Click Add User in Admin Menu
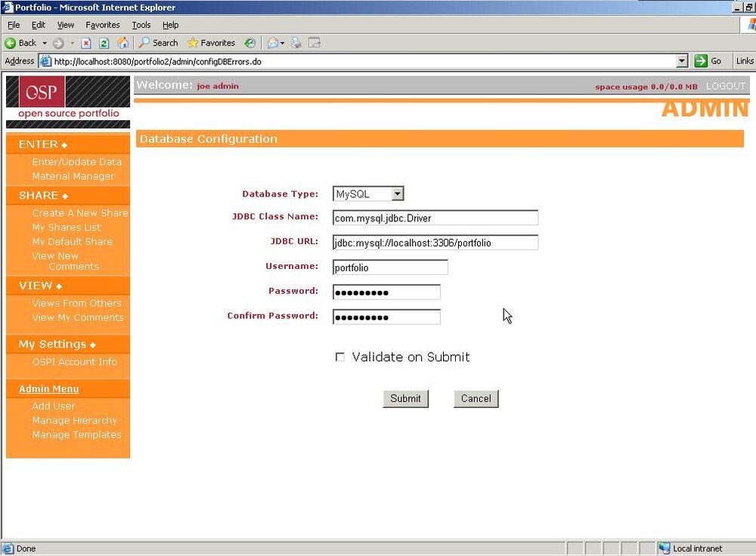 click(x=54, y=406)
